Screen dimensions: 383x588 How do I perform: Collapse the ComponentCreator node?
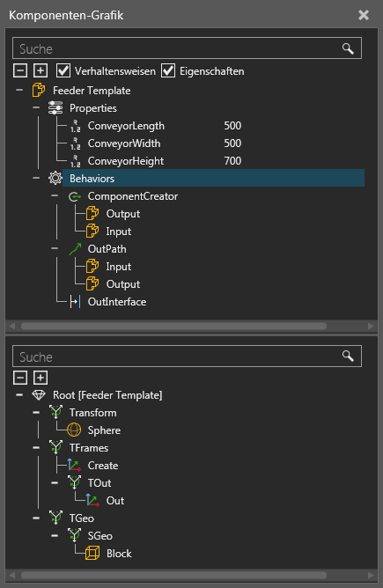(x=55, y=195)
